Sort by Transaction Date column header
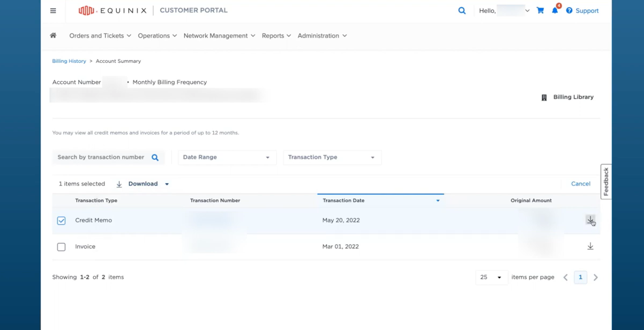Image resolution: width=644 pixels, height=330 pixels. (x=343, y=201)
